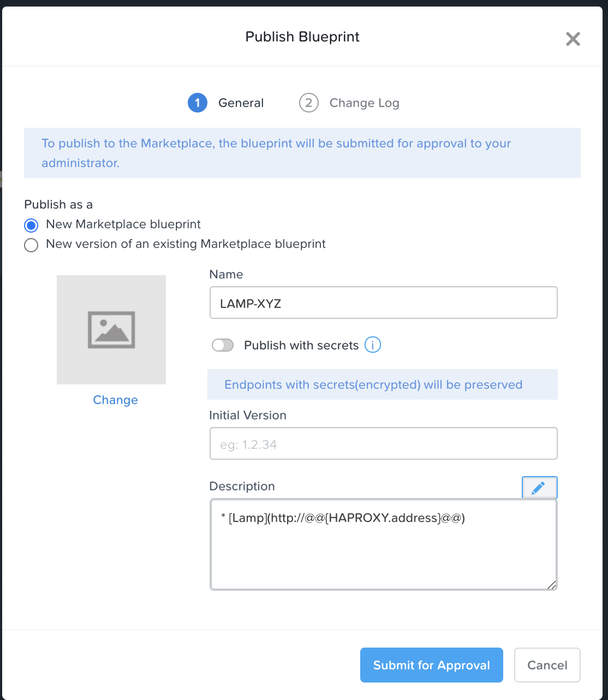This screenshot has height=700, width=608.
Task: Submit the blueprint for approval
Action: click(x=432, y=665)
